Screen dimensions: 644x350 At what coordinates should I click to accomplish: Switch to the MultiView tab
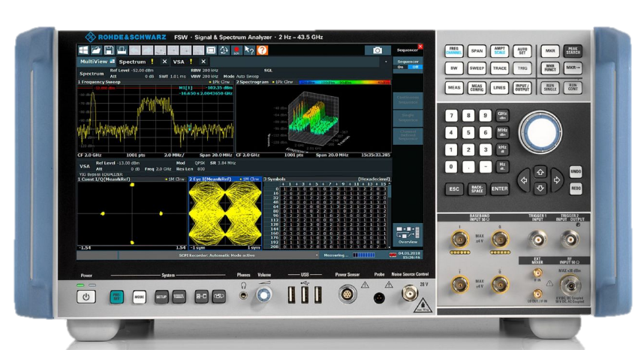[x=96, y=62]
